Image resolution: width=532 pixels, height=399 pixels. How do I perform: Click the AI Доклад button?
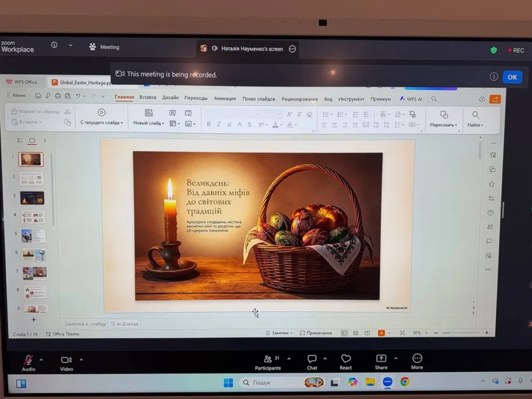(x=124, y=324)
